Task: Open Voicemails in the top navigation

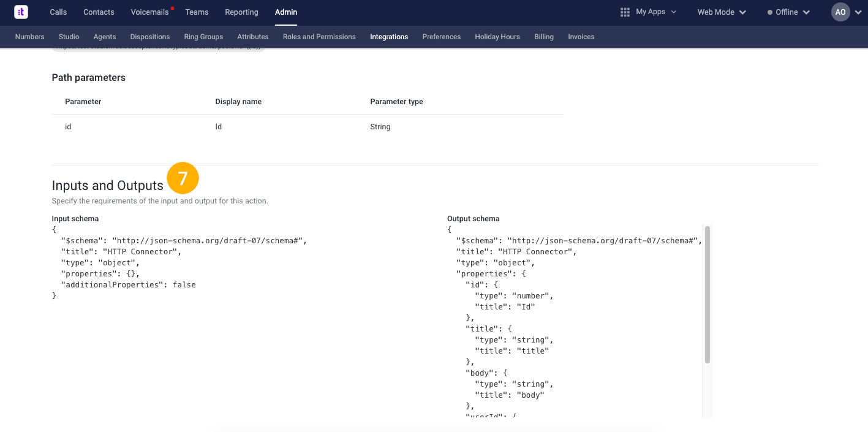Action: point(149,12)
